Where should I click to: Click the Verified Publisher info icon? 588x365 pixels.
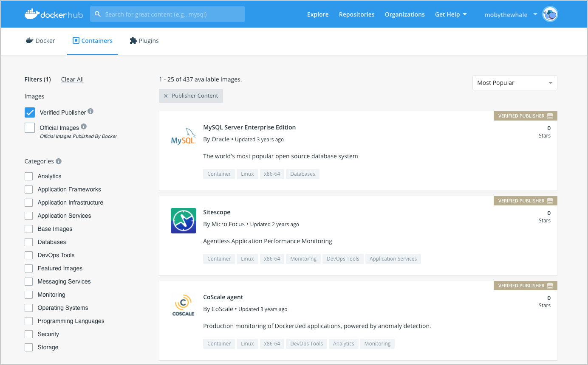click(x=90, y=111)
